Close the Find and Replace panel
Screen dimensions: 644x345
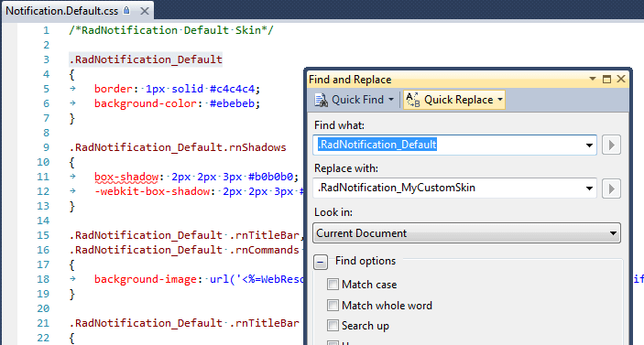click(x=621, y=79)
